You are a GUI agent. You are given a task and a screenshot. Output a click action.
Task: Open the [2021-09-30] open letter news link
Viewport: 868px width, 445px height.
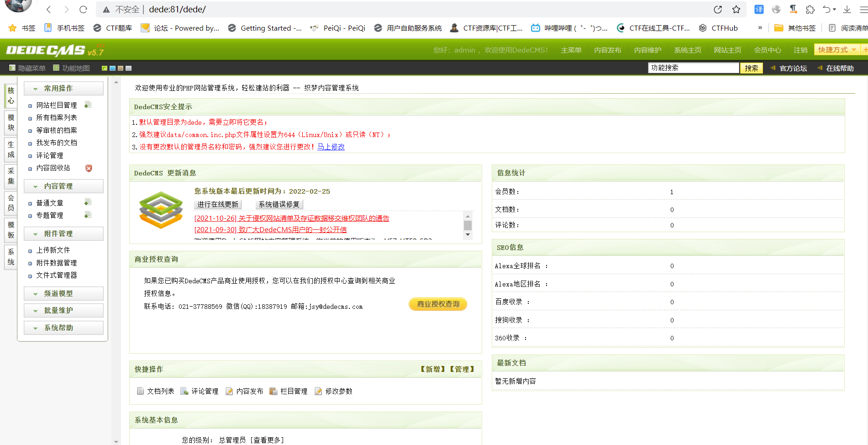pos(270,229)
